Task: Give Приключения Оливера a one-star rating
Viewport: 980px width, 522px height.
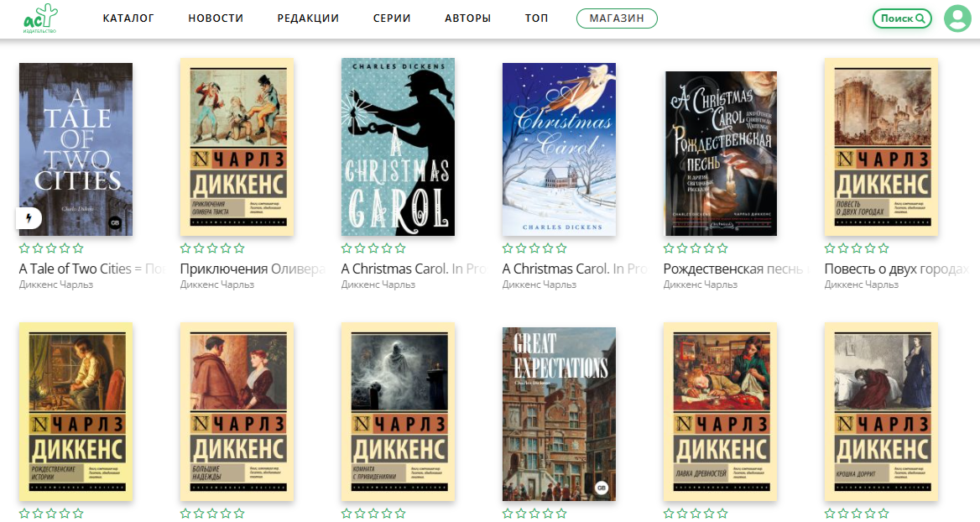Action: [185, 248]
